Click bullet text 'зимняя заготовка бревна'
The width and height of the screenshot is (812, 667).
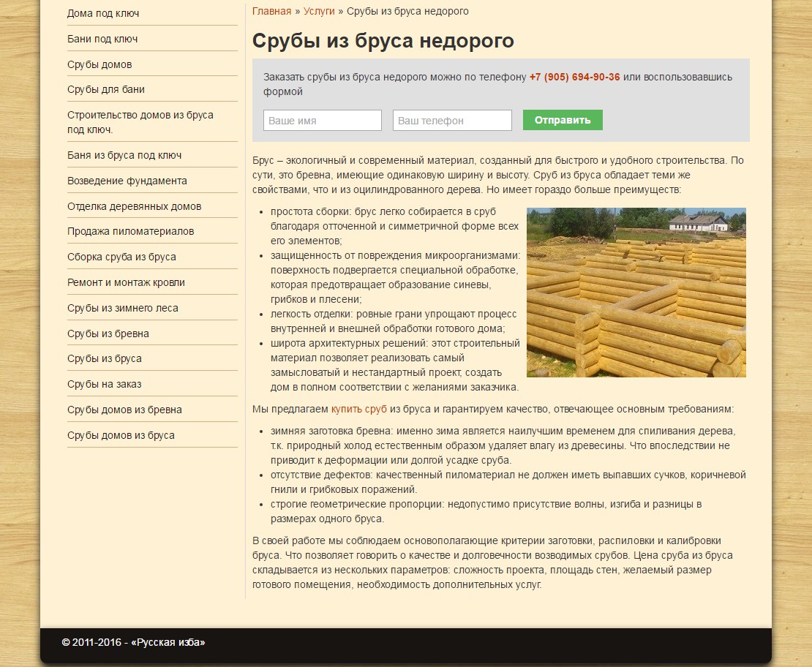pos(331,431)
